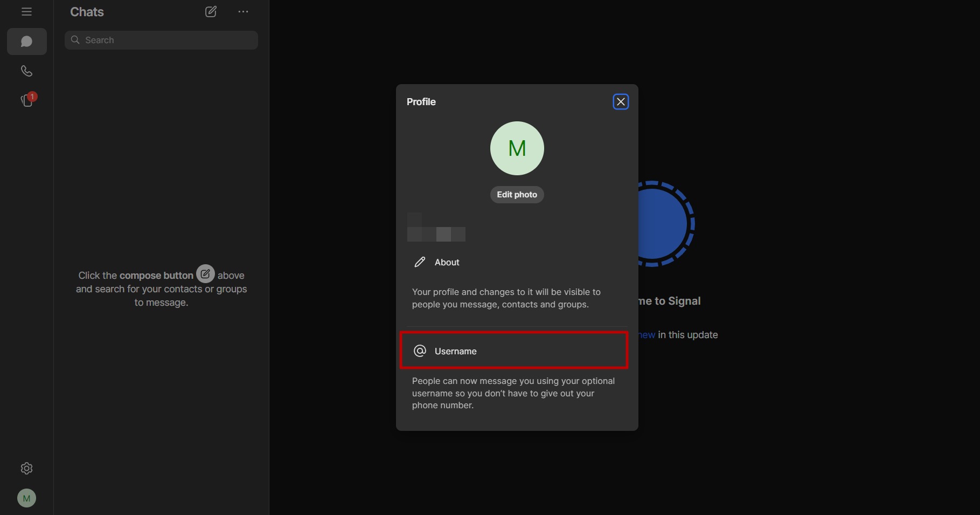Click the profile avatar at bottom left
Viewport: 980px width, 515px height.
[x=26, y=498]
